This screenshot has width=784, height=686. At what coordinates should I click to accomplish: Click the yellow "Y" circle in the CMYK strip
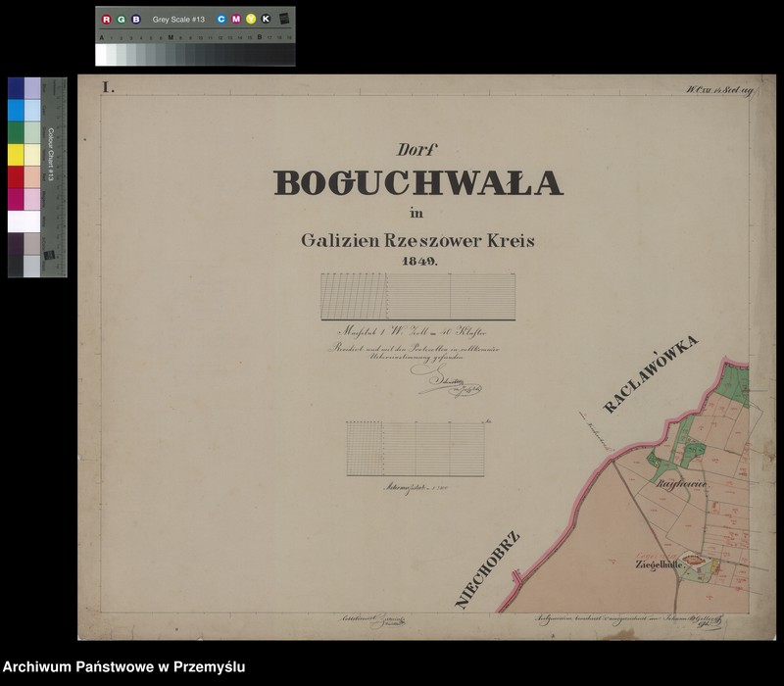(x=252, y=17)
